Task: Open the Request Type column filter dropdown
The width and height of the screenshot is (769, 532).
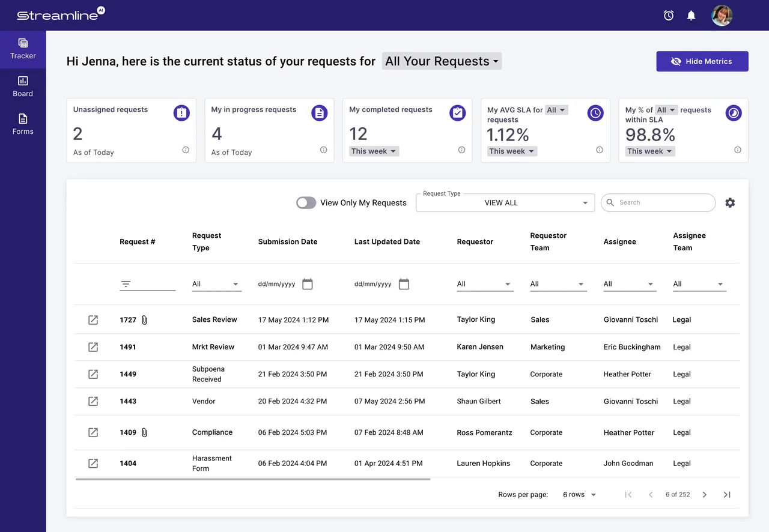Action: (x=216, y=284)
